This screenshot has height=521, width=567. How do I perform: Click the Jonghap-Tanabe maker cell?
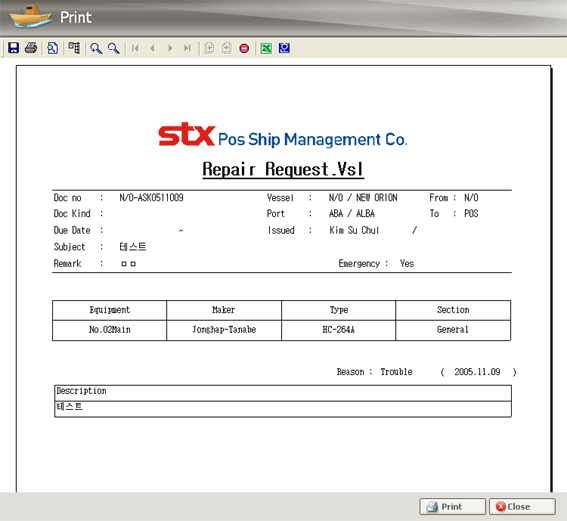pyautogui.click(x=224, y=330)
